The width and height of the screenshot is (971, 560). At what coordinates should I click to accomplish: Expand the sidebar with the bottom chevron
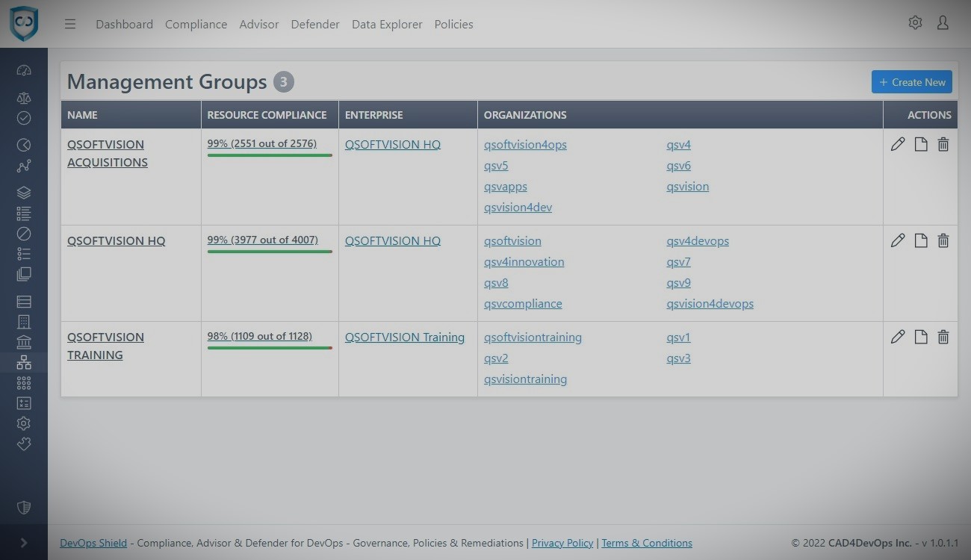24,543
